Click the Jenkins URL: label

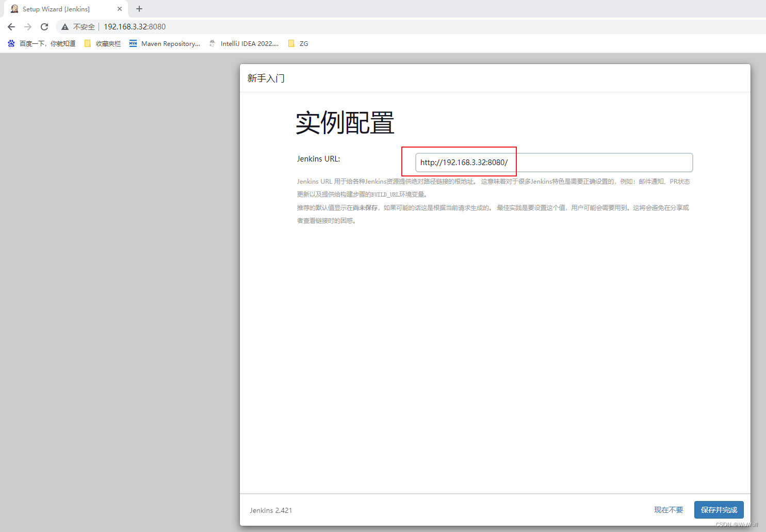[x=318, y=159]
